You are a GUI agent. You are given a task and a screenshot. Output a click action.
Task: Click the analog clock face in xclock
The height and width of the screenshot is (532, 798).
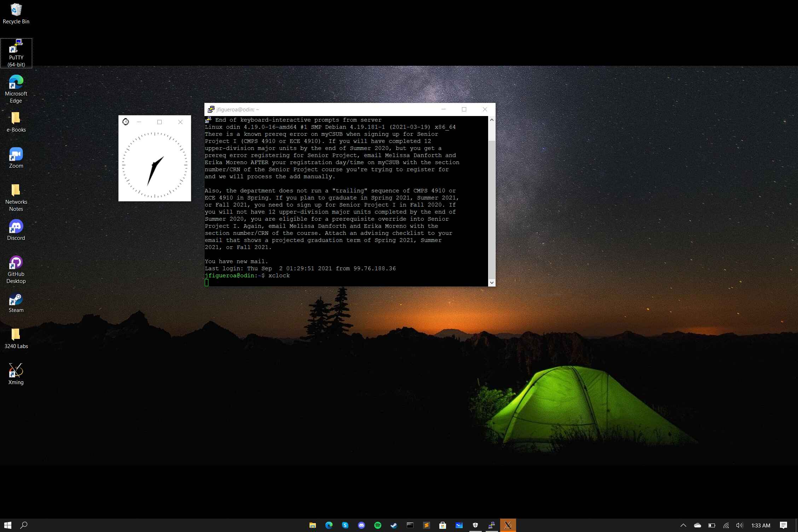[x=155, y=165]
